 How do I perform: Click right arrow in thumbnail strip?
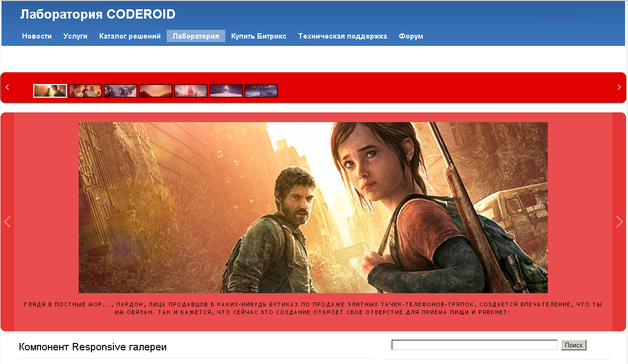pos(619,87)
